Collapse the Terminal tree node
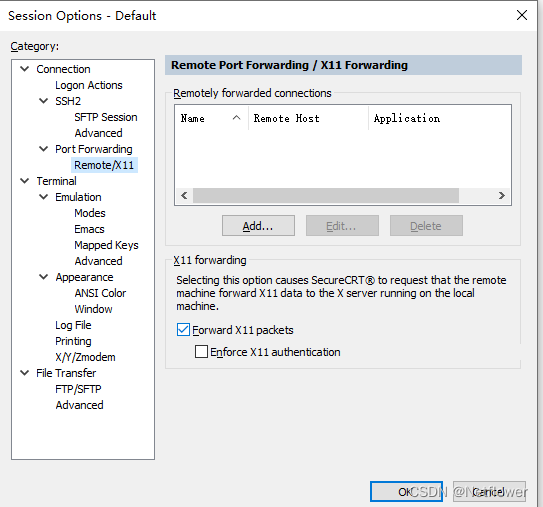 click(x=25, y=181)
